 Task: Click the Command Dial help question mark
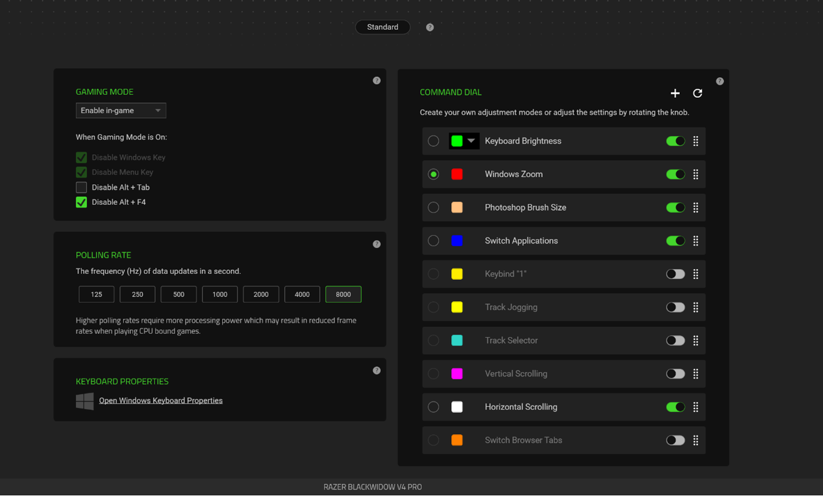tap(719, 81)
